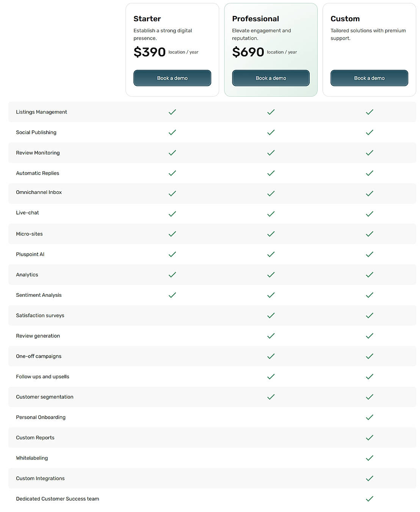Click the Satisfaction surveys feature label
420x512 pixels.
40,316
